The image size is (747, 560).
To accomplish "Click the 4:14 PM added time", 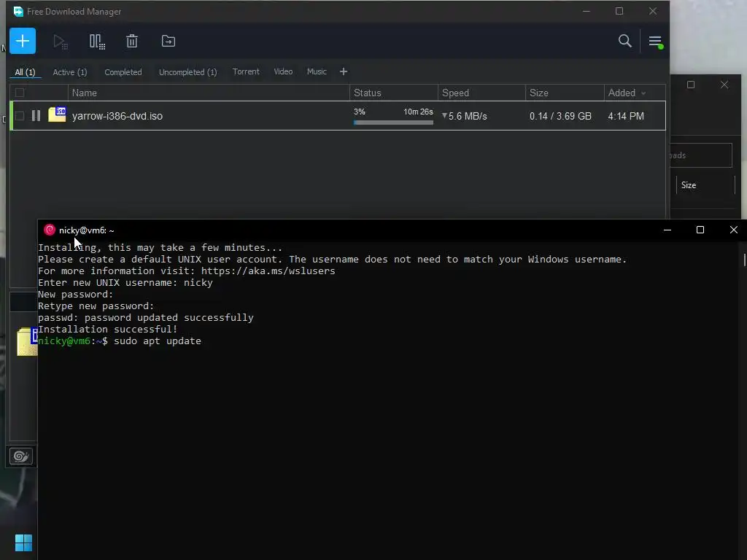I will coord(625,116).
